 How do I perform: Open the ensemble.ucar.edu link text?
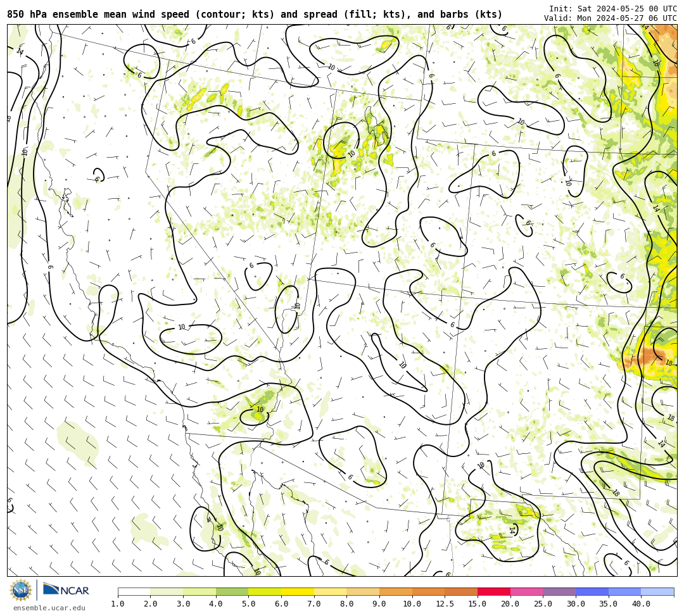point(49,608)
